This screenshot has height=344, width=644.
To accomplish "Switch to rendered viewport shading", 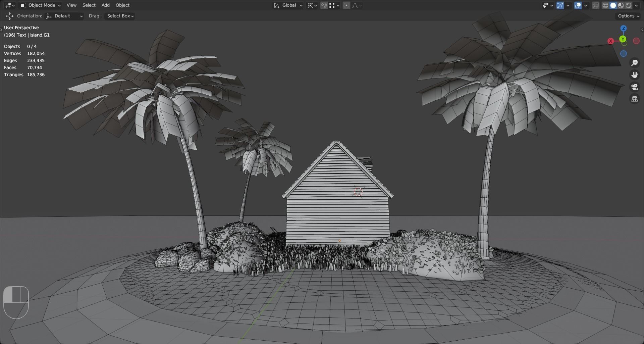I will coord(628,5).
